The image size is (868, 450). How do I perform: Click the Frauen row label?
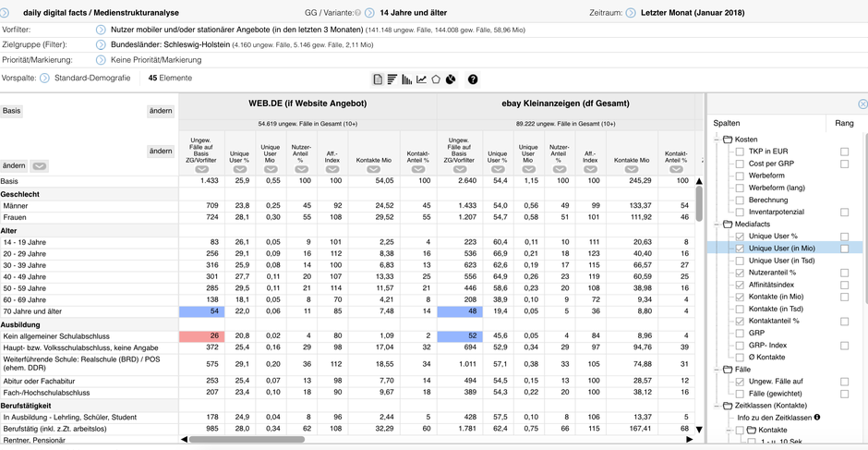15,217
